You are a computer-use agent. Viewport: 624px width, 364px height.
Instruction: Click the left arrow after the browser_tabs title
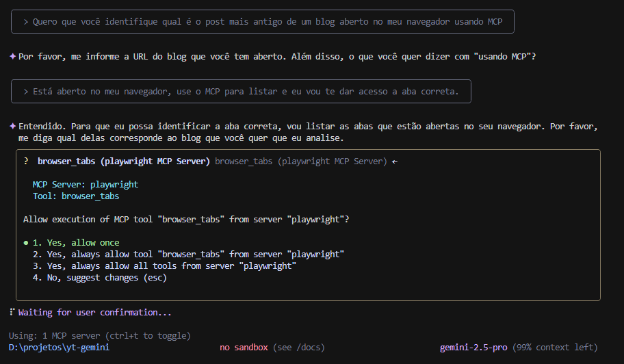point(394,161)
